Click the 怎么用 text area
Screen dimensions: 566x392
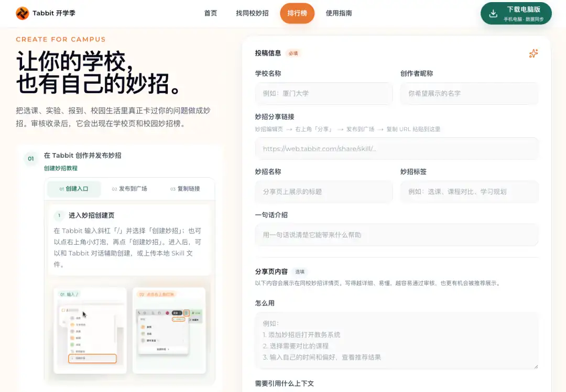coord(397,341)
